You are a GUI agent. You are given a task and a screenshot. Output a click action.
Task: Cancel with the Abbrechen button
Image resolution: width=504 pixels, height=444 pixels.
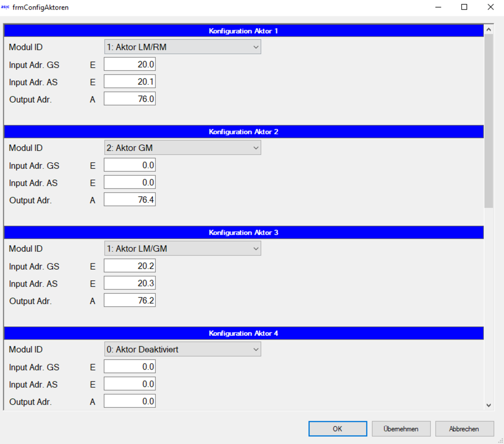464,429
